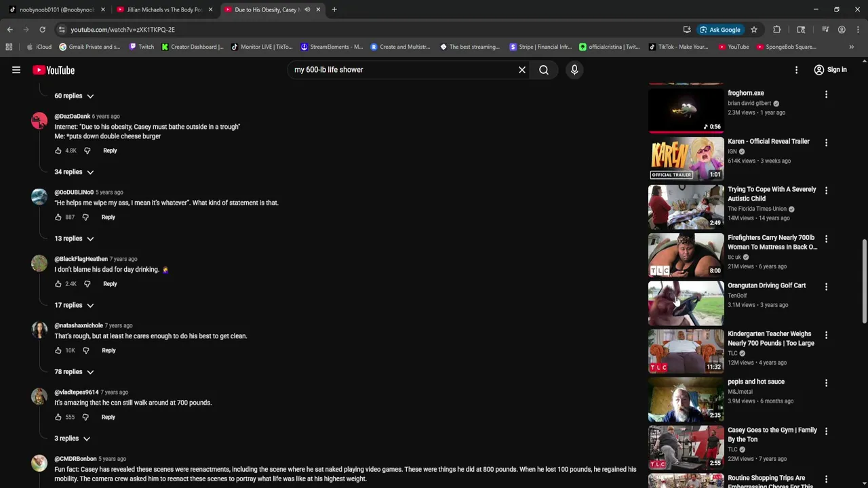
Task: Dislike the @vladtepes9614 comment
Action: 85,417
